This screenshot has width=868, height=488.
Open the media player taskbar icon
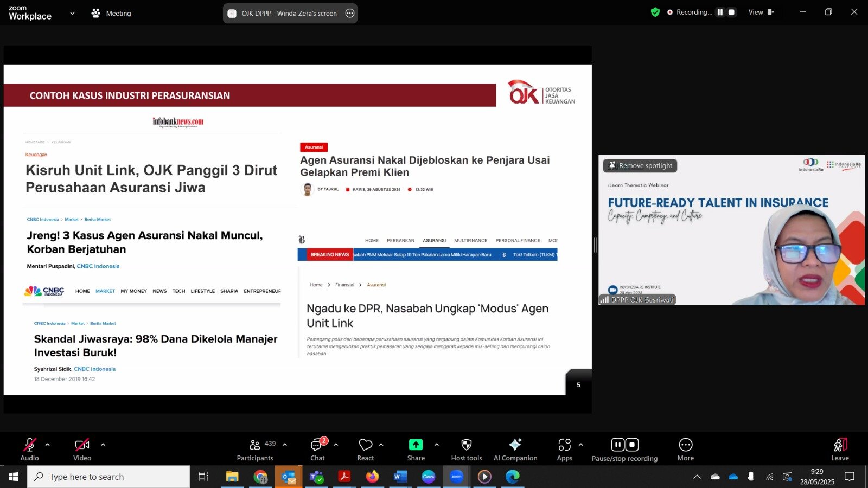(484, 477)
